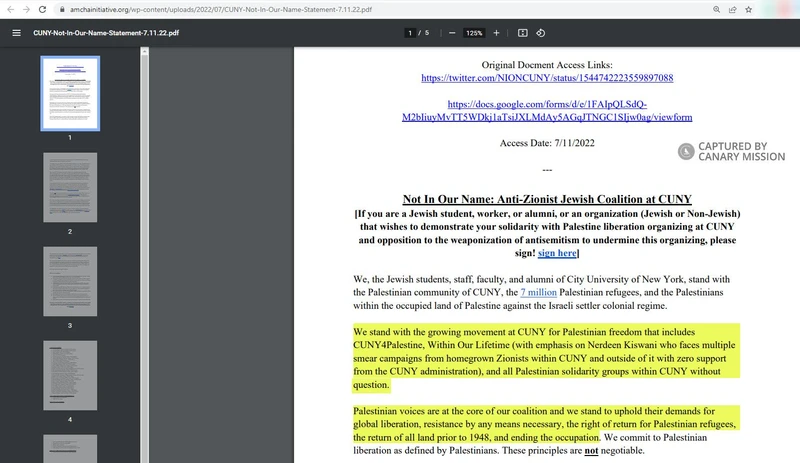This screenshot has height=463, width=800.
Task: Click the browser address bar URL
Action: click(221, 9)
